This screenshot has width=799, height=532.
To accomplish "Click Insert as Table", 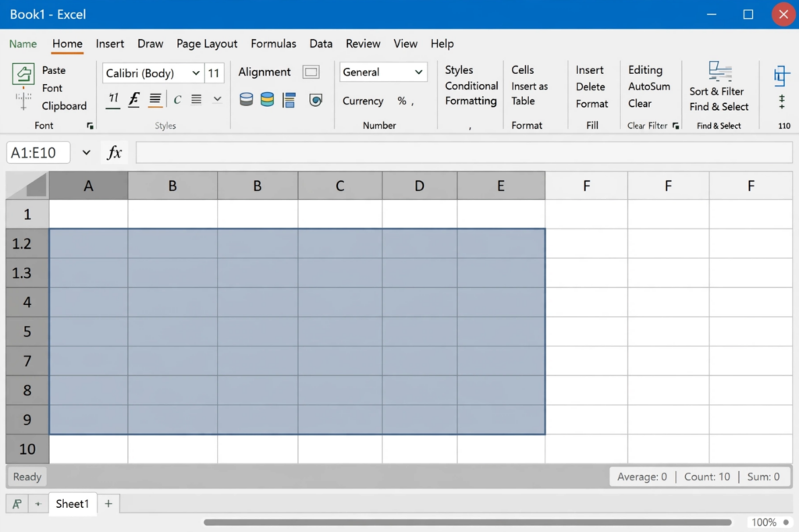I will [530, 94].
